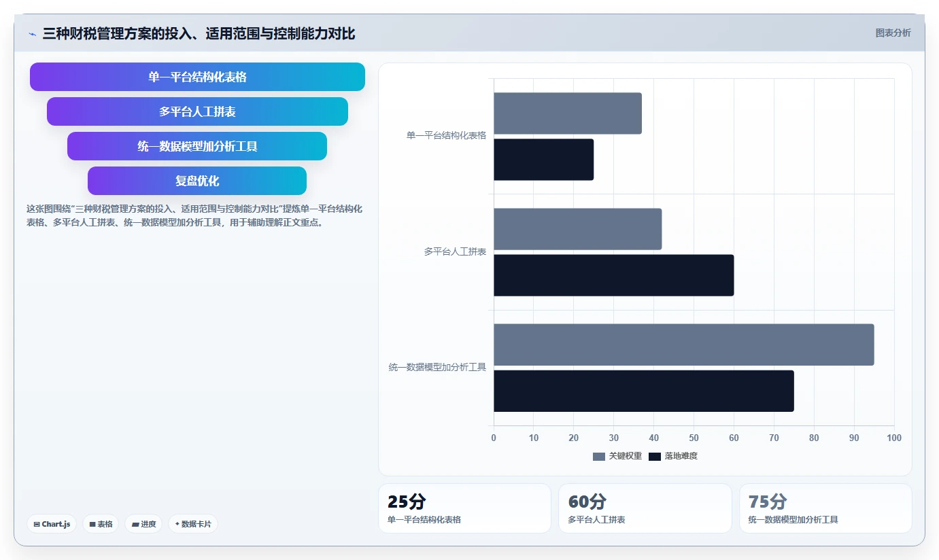Image resolution: width=939 pixels, height=560 pixels.
Task: Click the 落地难度 bar for 统一数据模型加分析工具
Action: coord(644,391)
